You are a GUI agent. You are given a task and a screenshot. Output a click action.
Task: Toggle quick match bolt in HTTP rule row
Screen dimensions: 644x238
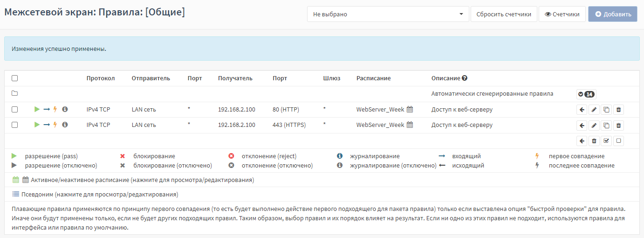[55, 110]
